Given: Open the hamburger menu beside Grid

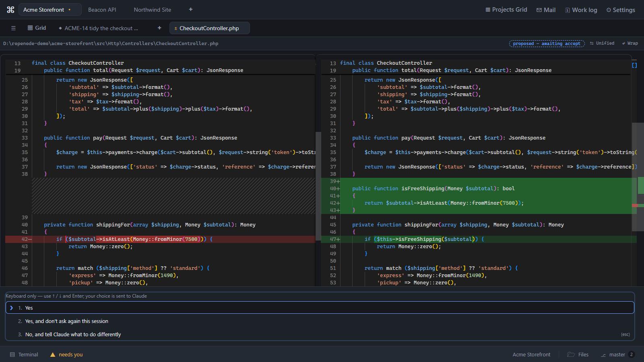Looking at the screenshot, I should [x=13, y=28].
